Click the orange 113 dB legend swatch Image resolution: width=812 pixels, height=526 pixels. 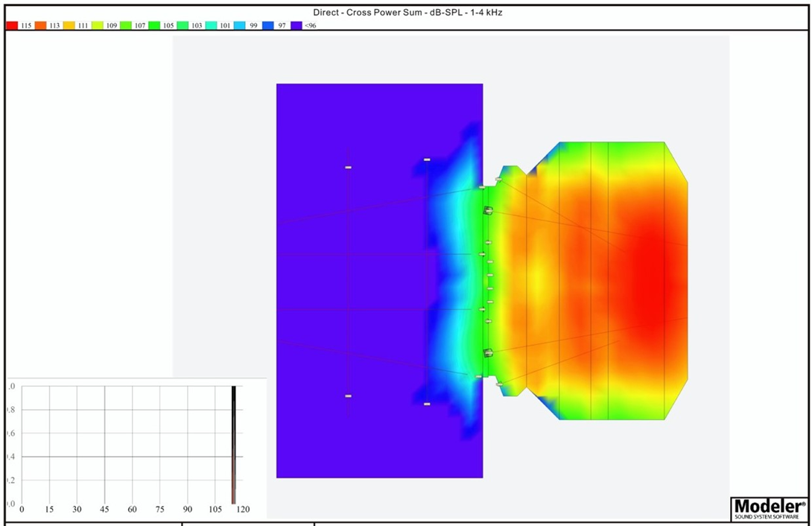click(x=40, y=25)
